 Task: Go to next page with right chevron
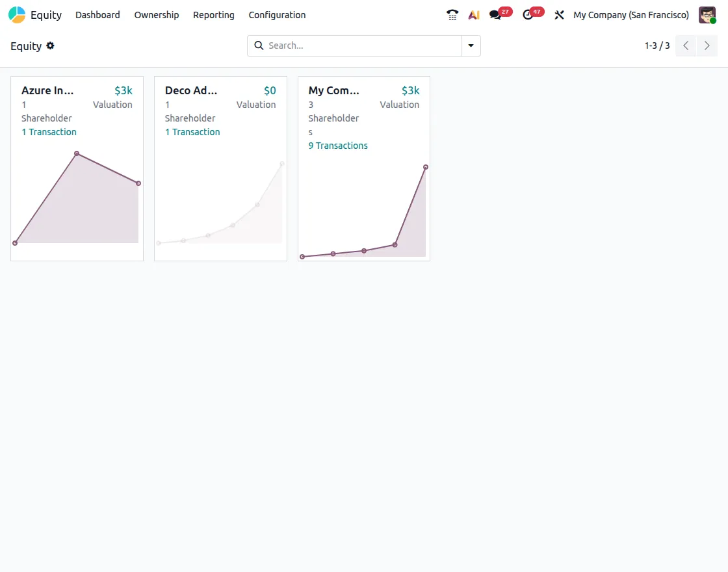point(707,45)
